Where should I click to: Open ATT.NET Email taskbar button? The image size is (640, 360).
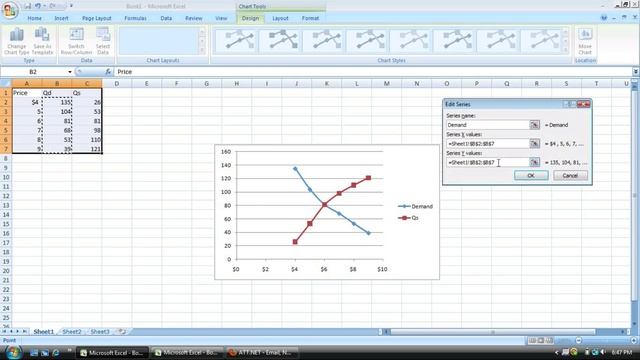pyautogui.click(x=262, y=353)
